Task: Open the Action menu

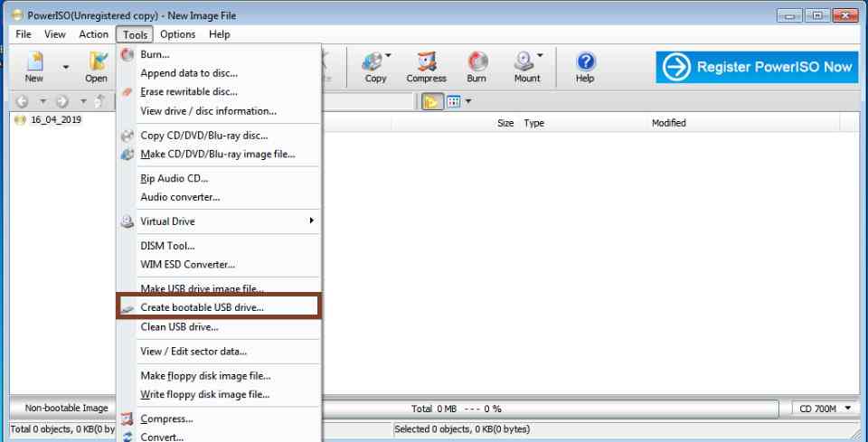Action: (93, 34)
